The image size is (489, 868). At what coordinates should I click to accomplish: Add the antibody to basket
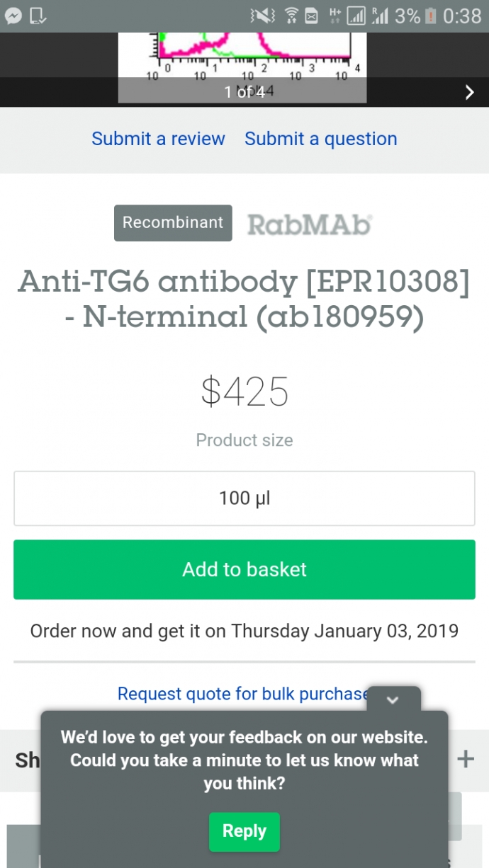[244, 570]
